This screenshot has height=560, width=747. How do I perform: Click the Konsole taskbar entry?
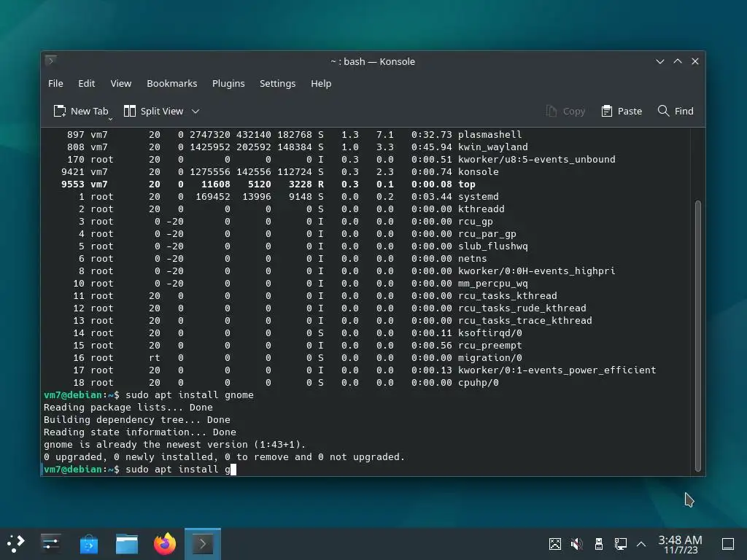click(203, 544)
